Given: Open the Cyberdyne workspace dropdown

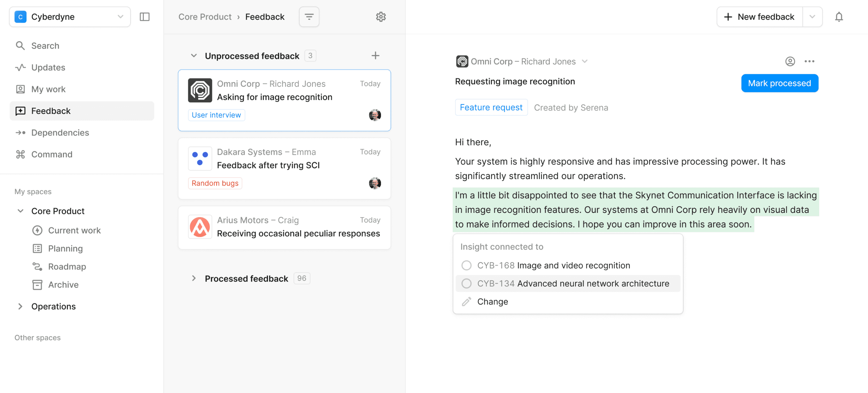Looking at the screenshot, I should click(x=70, y=17).
